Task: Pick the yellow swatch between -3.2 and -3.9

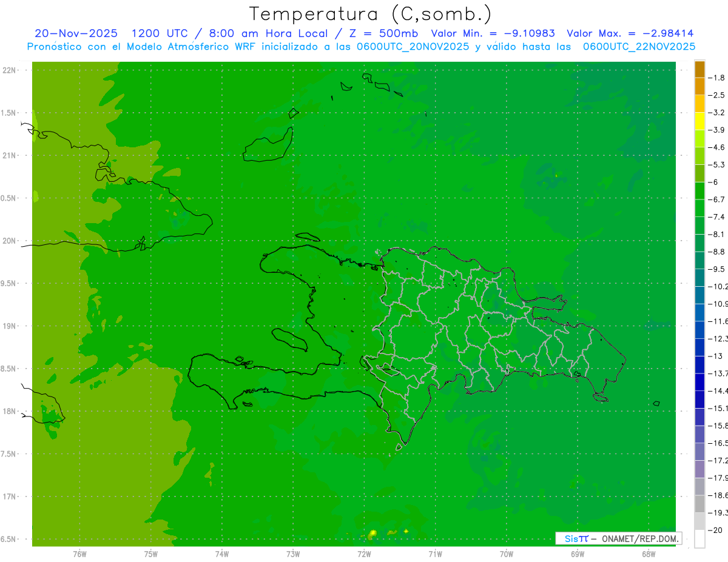Action: pyautogui.click(x=699, y=121)
